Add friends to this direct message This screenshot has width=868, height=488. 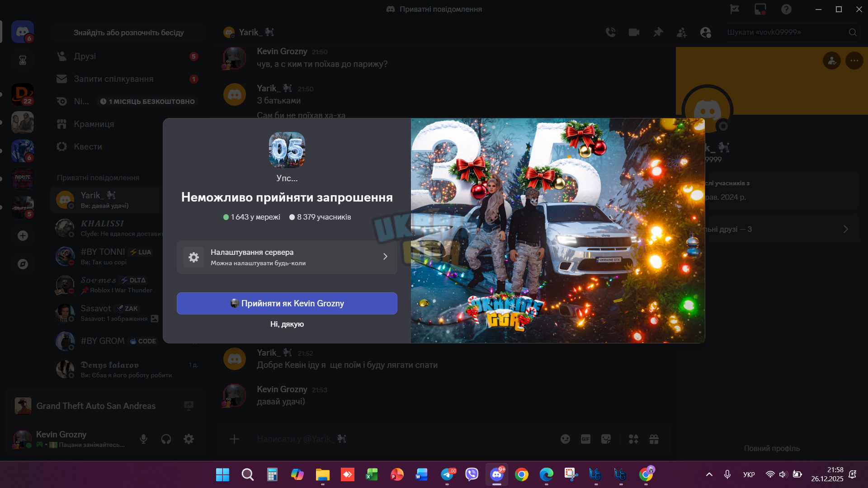point(682,32)
